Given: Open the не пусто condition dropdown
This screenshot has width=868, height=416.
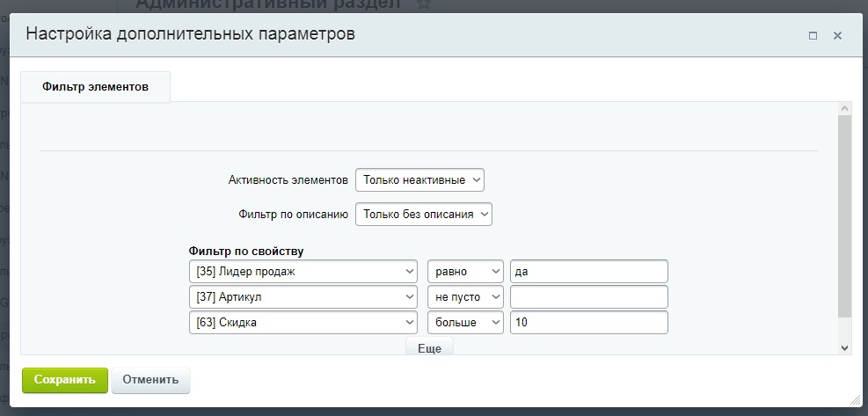Looking at the screenshot, I should click(465, 297).
